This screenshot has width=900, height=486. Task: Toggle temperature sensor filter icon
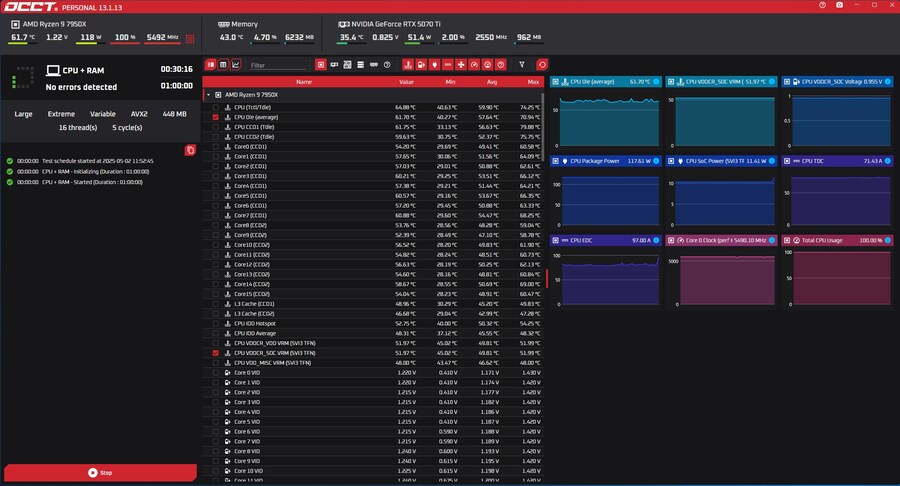tap(407, 64)
